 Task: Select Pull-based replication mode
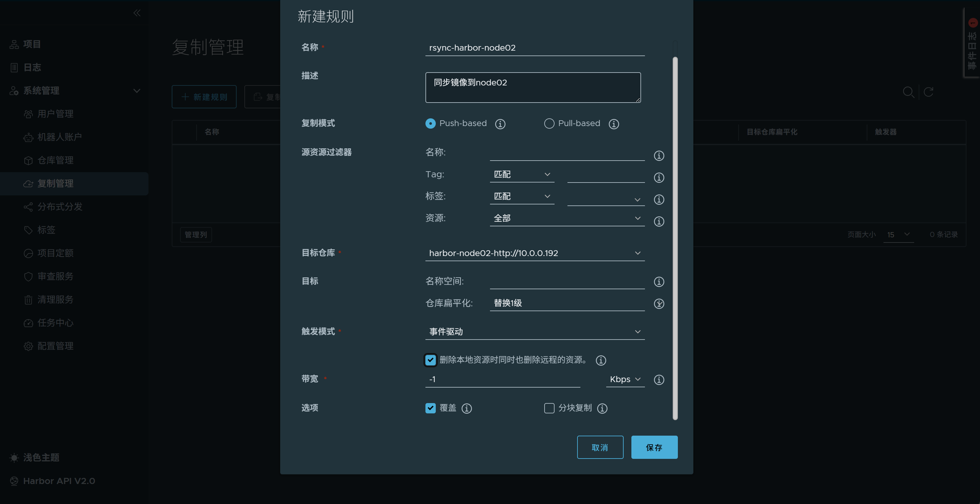coord(549,124)
